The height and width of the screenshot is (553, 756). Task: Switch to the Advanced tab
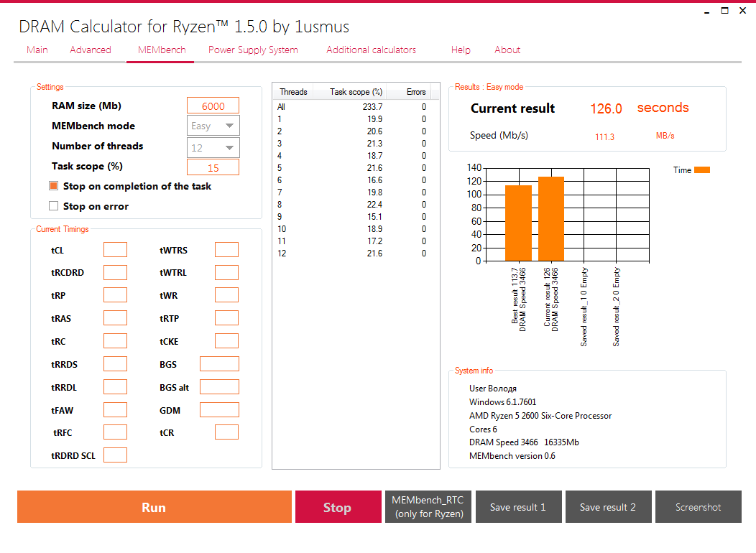(x=90, y=50)
